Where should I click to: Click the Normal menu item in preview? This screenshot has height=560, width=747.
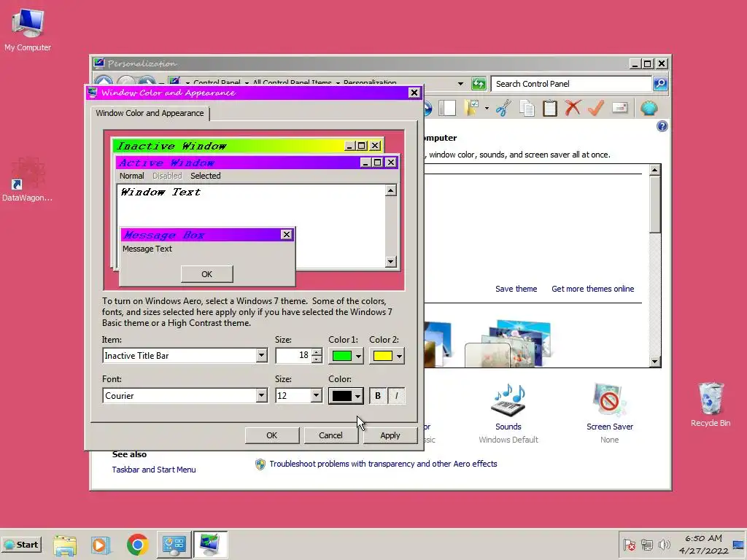point(132,176)
